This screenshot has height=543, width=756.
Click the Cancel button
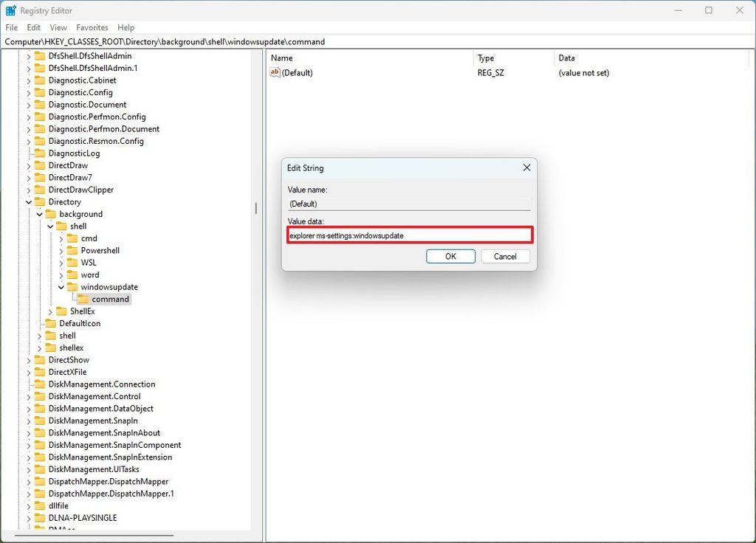coord(505,256)
